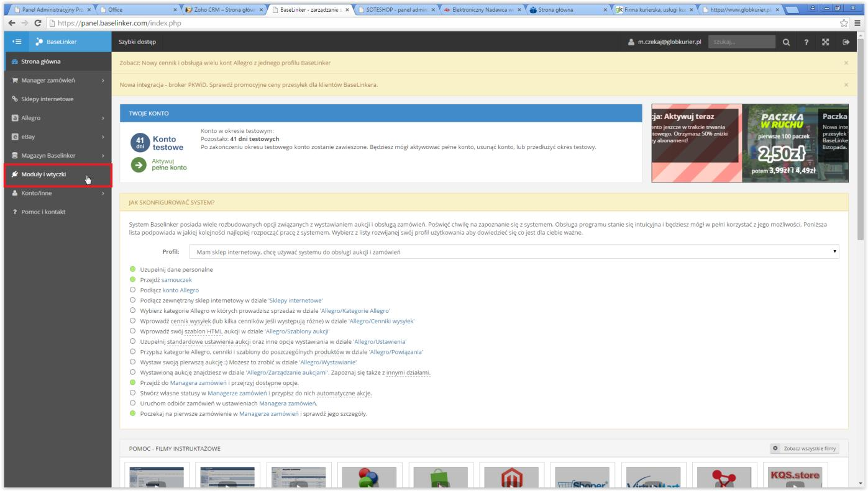Viewport: 868px width, 491px height.
Task: Expand the Allegro submenu chevron
Action: (x=103, y=118)
